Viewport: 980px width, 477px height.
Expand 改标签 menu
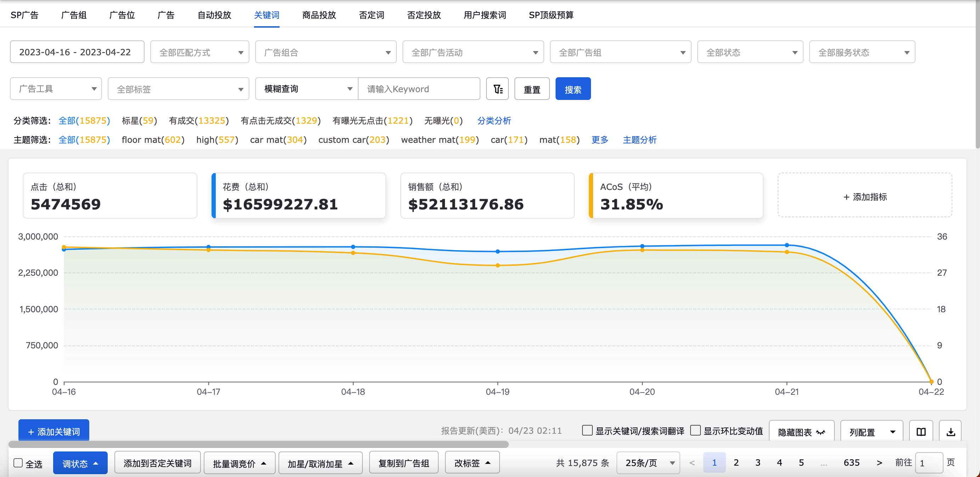point(472,463)
